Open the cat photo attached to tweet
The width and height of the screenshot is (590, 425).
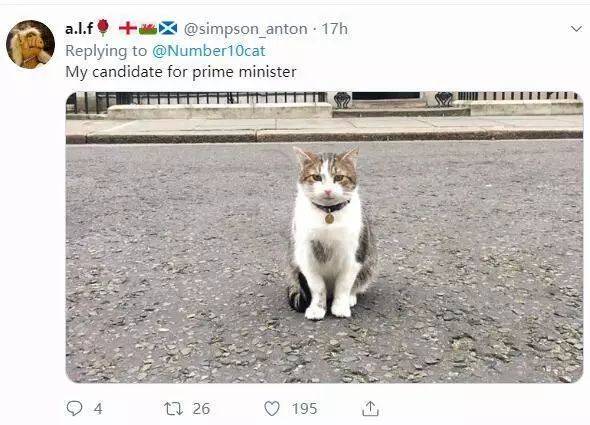click(324, 237)
